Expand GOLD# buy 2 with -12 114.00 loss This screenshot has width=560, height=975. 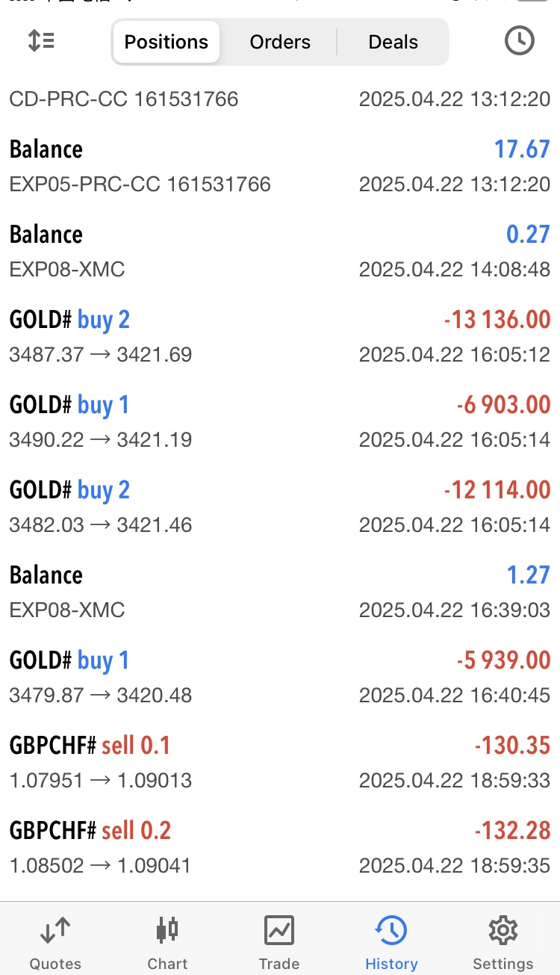point(280,507)
